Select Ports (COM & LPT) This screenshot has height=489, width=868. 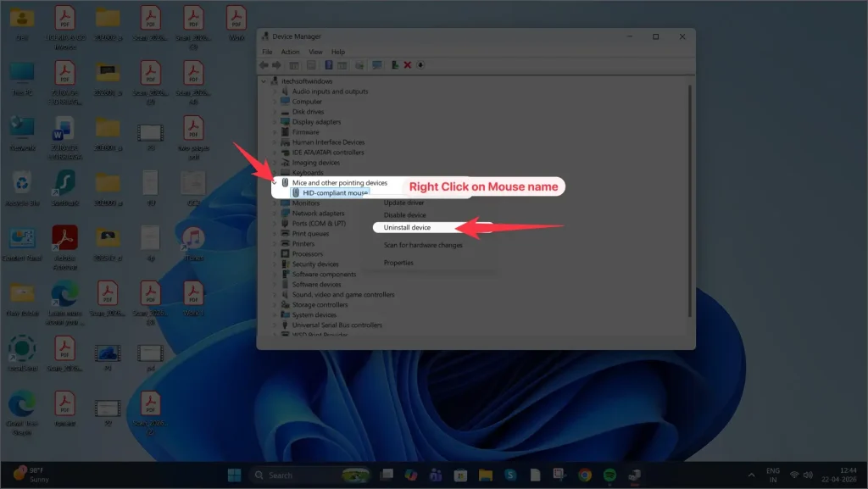(319, 224)
